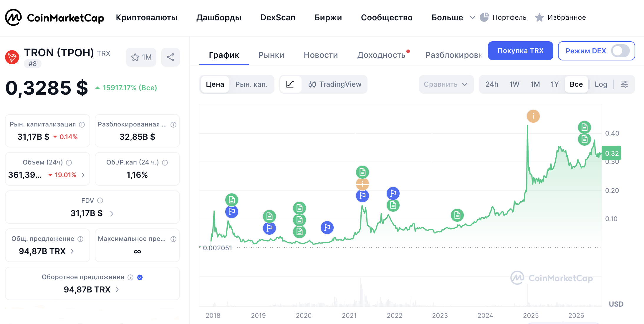Expand the Больше menu
The image size is (644, 324).
point(453,18)
